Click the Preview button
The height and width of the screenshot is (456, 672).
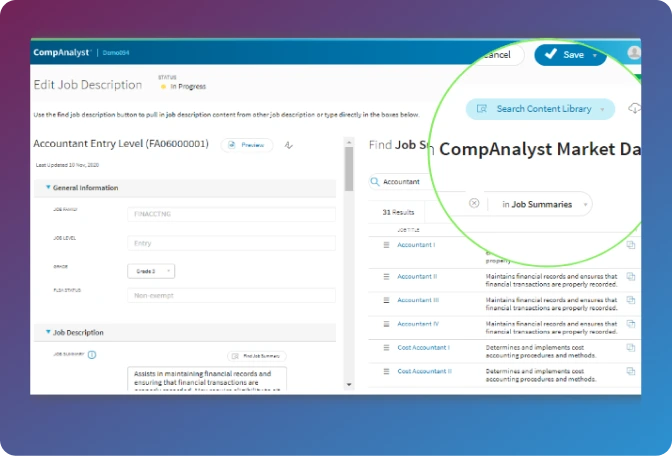pos(247,145)
